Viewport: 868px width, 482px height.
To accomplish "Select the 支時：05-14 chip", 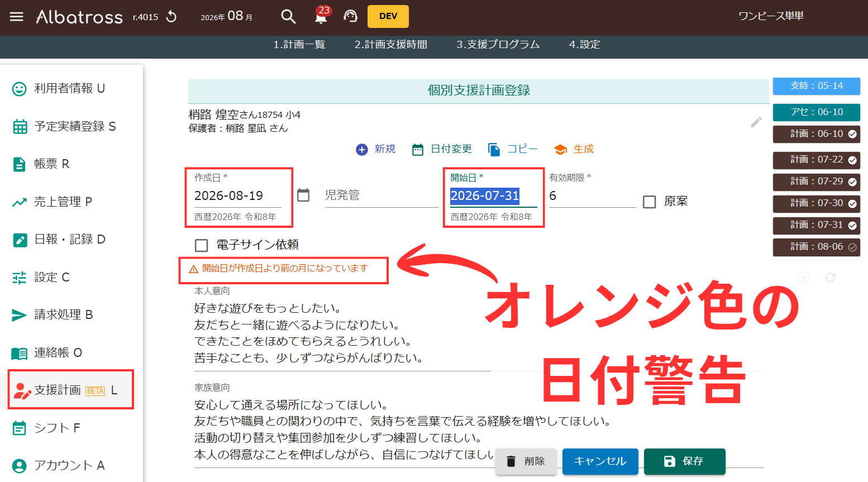I will click(x=816, y=86).
